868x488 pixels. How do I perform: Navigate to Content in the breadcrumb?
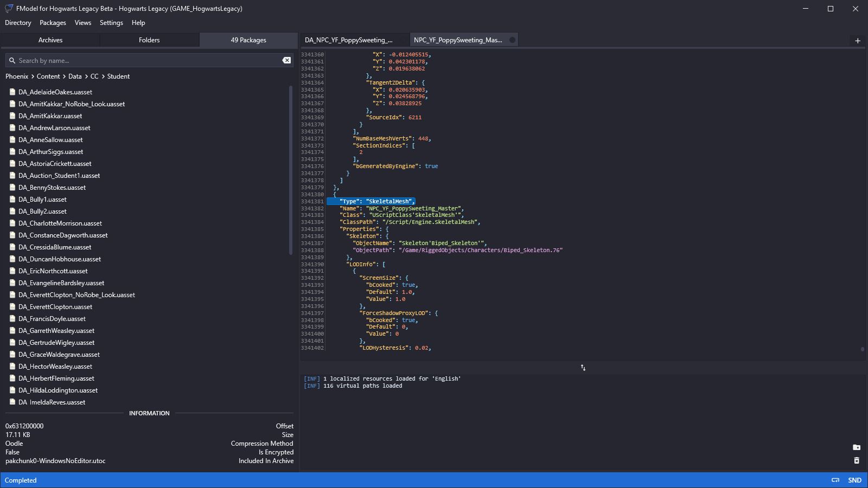48,76
